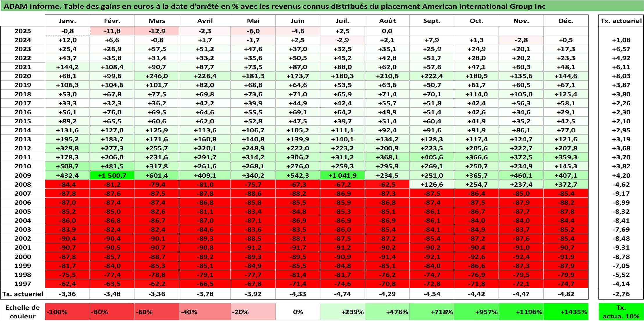The width and height of the screenshot is (644, 321).
Task: Click the top Tx. actuariel column header
Action: [621, 21]
